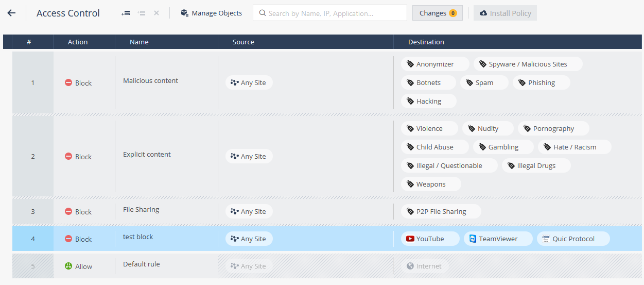Image resolution: width=644 pixels, height=285 pixels.
Task: Select the YouTube destination tag
Action: [430, 239]
